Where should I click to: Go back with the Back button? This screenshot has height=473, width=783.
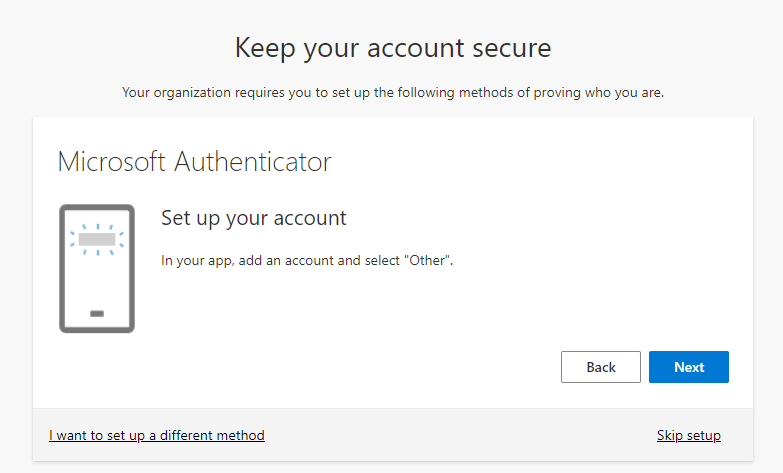coord(601,367)
